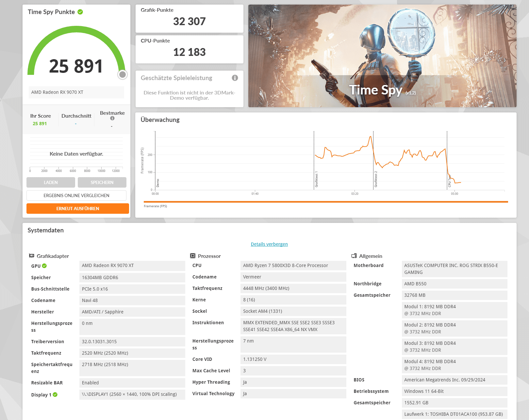Click the orange Framerate (FPS) legend bar
This screenshot has height=420, width=529.
pyautogui.click(x=326, y=202)
